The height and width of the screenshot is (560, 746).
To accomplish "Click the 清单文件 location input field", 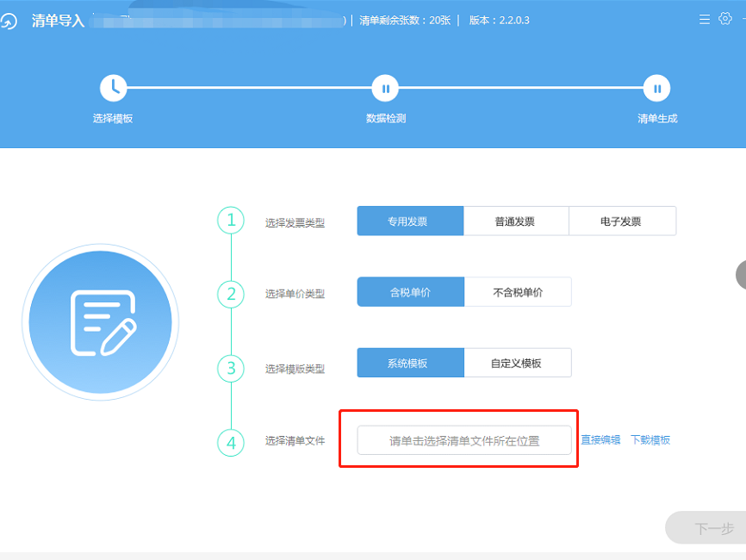I will click(464, 440).
